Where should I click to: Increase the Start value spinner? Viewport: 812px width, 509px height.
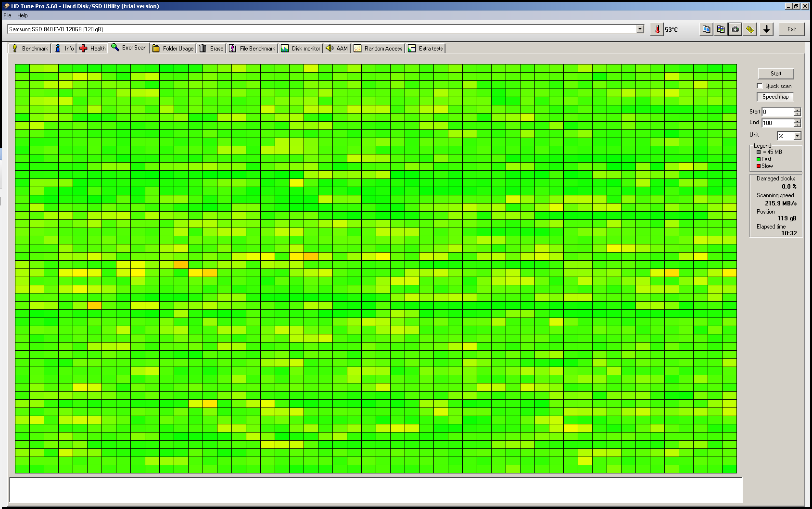[x=797, y=110]
